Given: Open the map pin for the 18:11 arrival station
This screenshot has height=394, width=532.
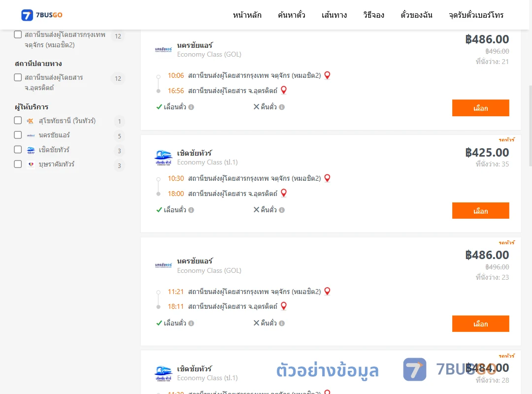Looking at the screenshot, I should tap(284, 306).
